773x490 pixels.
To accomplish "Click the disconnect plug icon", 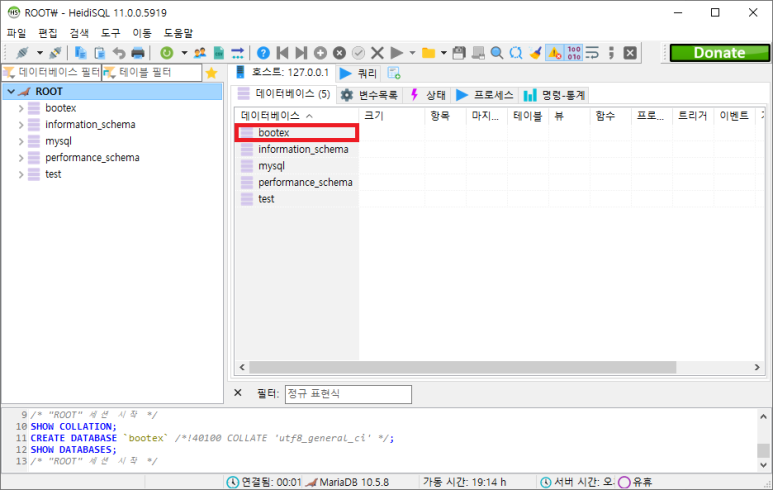I will pyautogui.click(x=55, y=53).
